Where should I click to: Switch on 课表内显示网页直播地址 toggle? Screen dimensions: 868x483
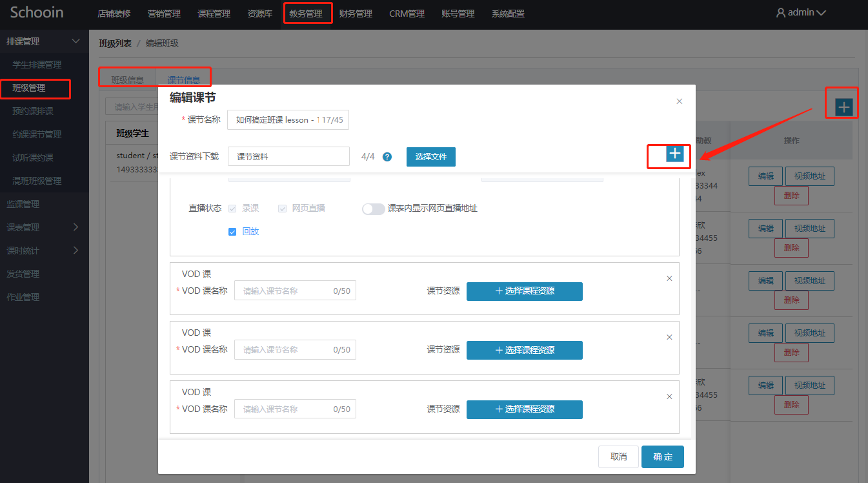[x=373, y=209]
